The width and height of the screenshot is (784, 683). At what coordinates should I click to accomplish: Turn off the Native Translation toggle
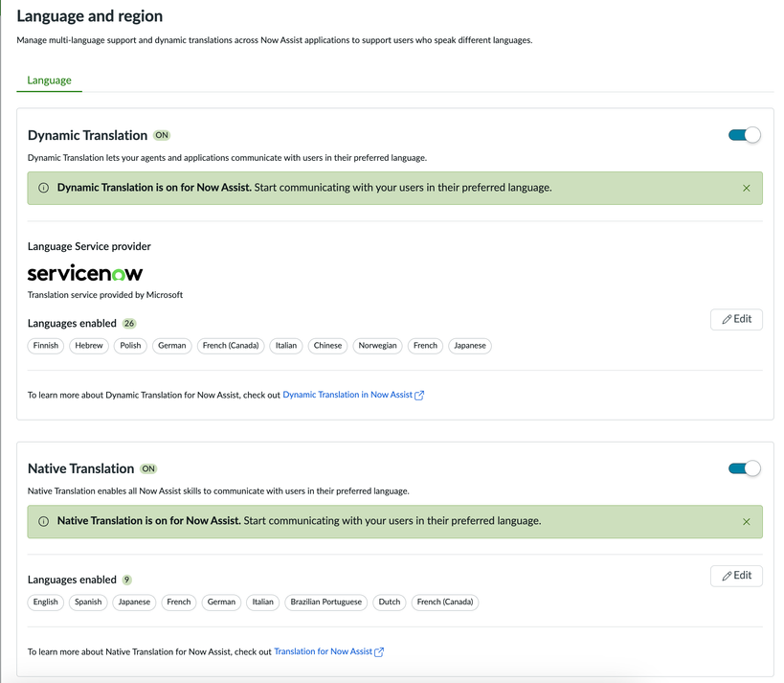pos(744,468)
